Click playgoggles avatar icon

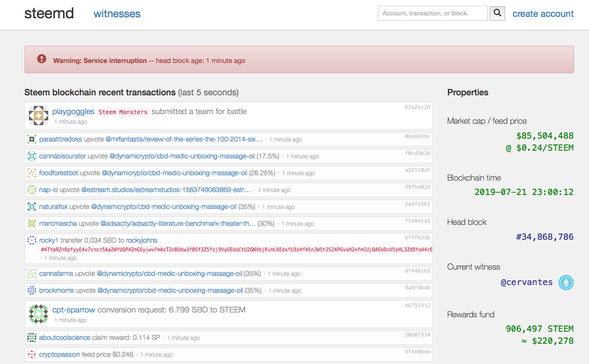click(39, 116)
